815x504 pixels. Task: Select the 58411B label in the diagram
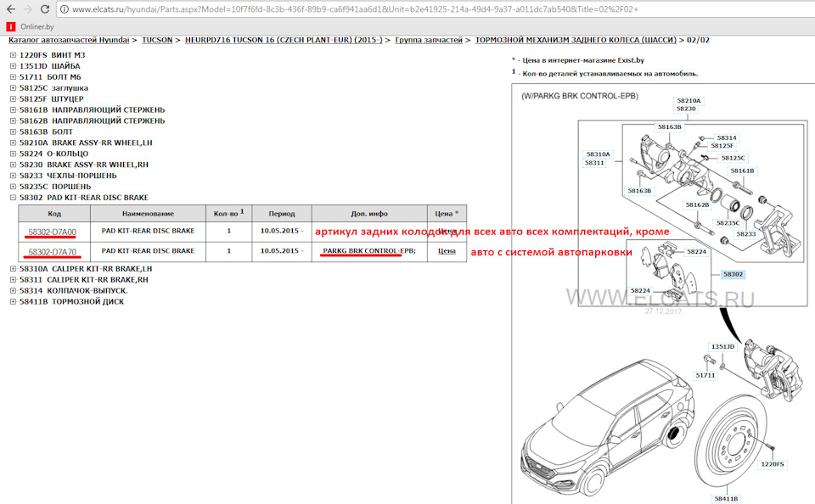726,499
